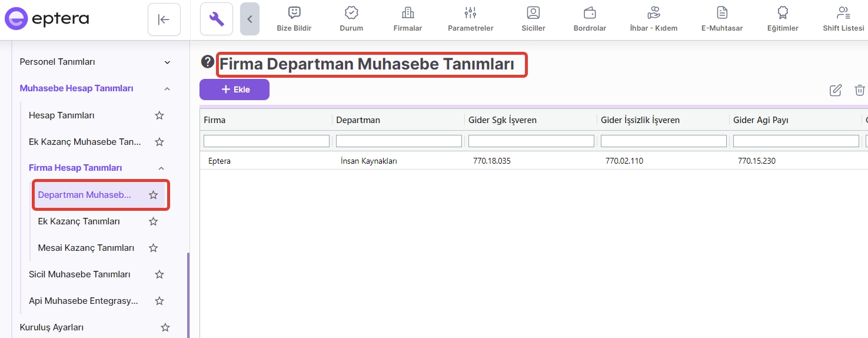Viewport: 868px width, 338px height.
Task: Click the trash delete icon
Action: tap(859, 90)
